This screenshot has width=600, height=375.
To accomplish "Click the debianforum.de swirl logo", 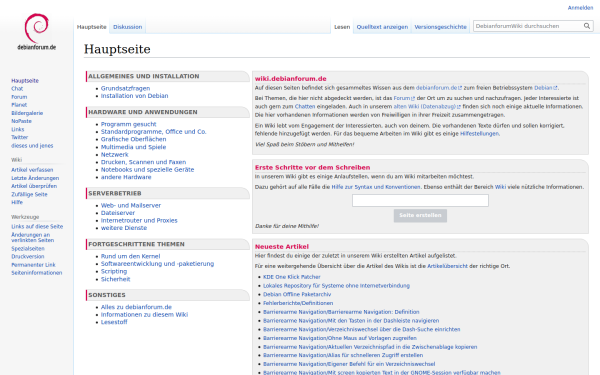I will pos(37,32).
